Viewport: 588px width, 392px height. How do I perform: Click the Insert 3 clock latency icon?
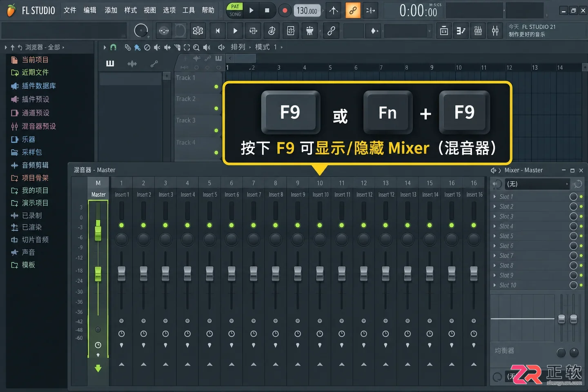165,334
